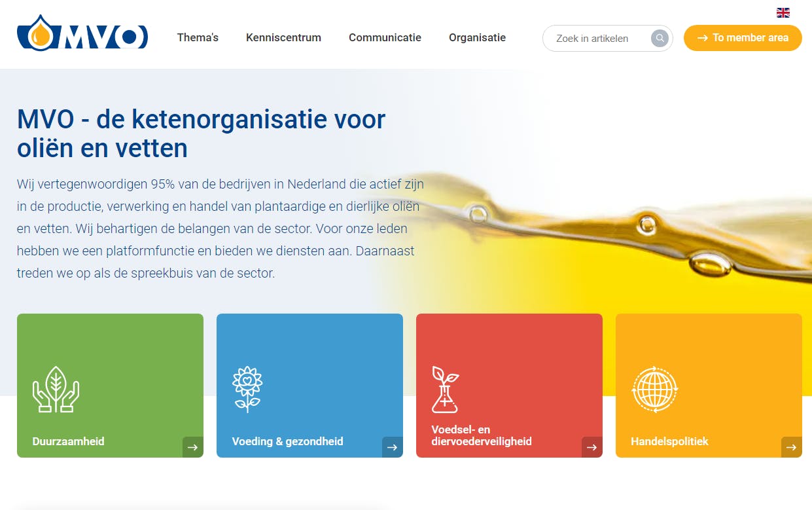Image resolution: width=812 pixels, height=510 pixels.
Task: Select the Voeding & gezondheid card
Action: (309, 386)
